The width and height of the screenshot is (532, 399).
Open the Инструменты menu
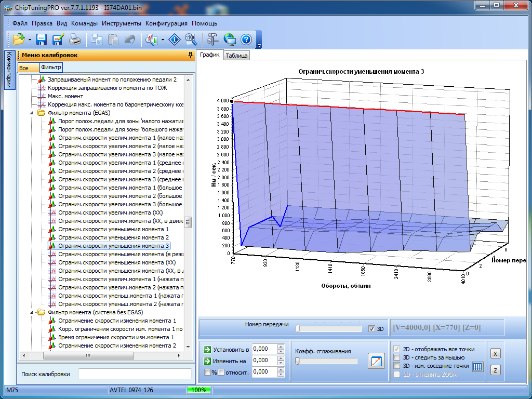pyautogui.click(x=121, y=23)
